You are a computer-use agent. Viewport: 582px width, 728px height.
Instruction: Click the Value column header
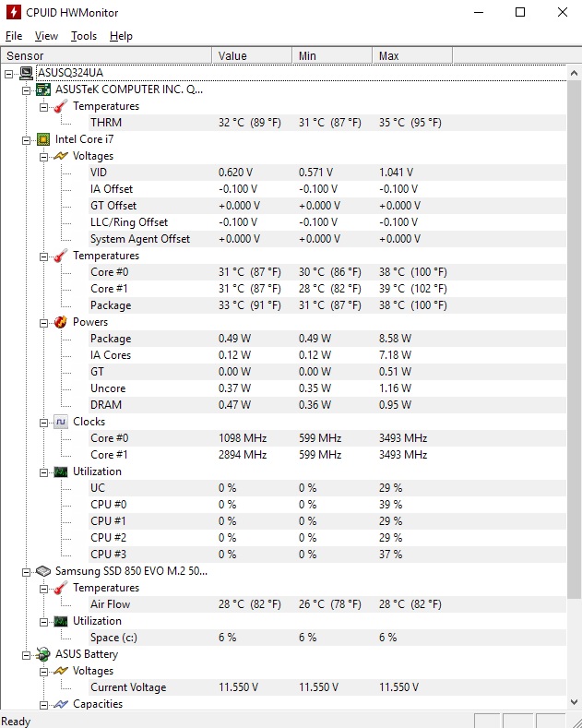coord(252,55)
